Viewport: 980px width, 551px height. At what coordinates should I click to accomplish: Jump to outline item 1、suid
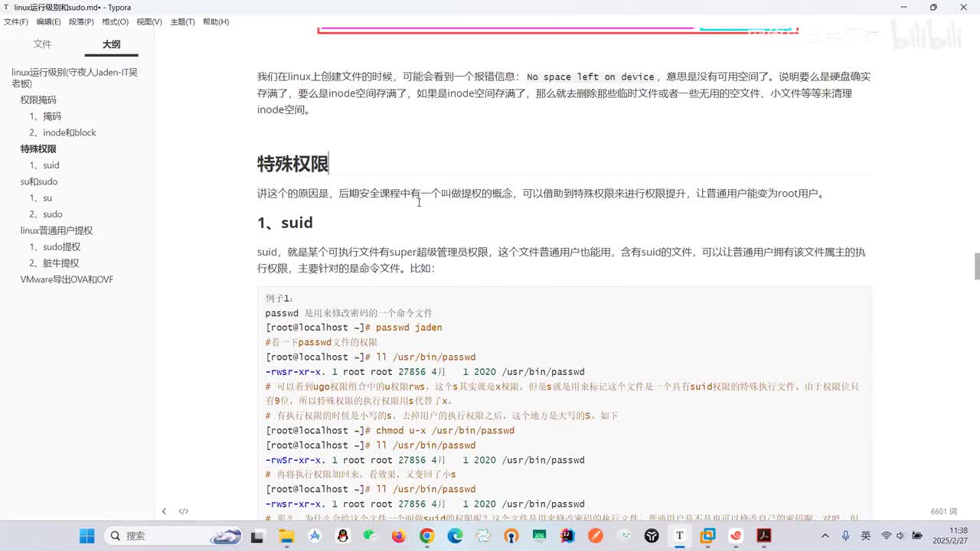tap(44, 165)
